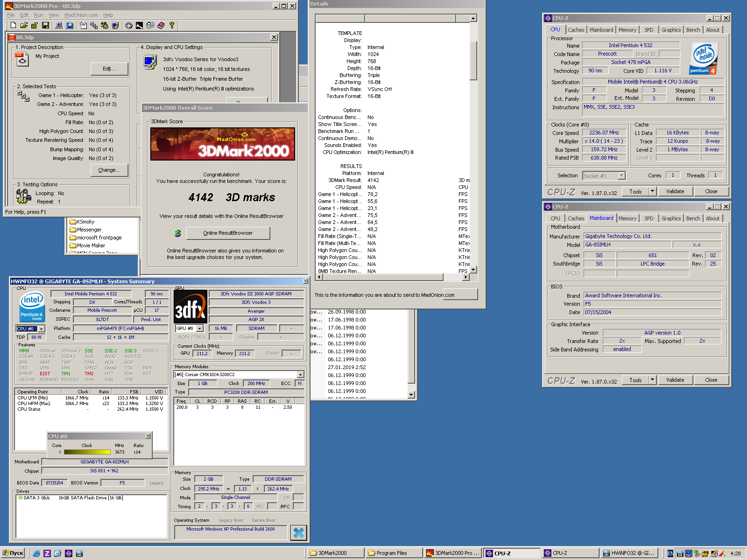747x560 pixels.
Task: Open the File menu in 3DMark2000
Action: (11, 15)
